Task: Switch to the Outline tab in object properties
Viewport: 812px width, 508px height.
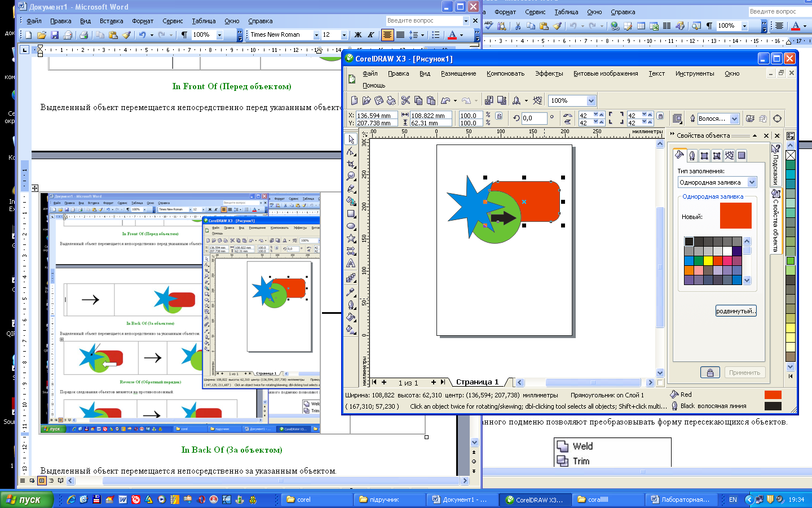Action: point(692,155)
